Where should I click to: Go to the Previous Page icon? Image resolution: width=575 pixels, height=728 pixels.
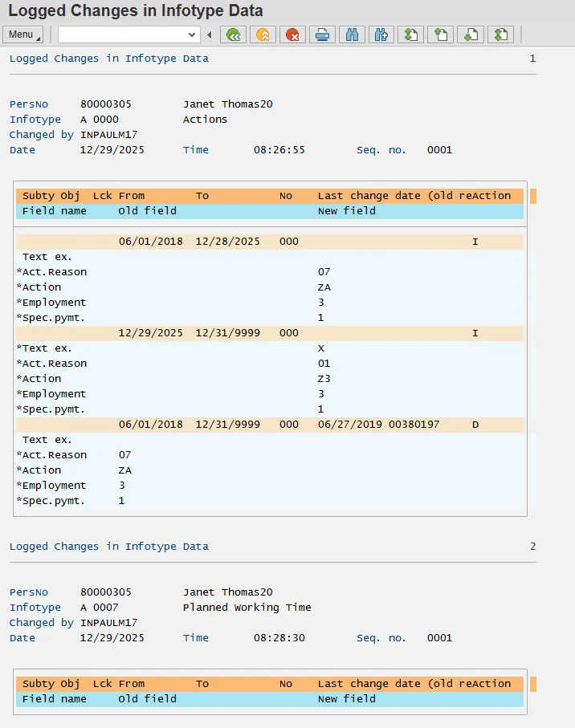coord(441,35)
